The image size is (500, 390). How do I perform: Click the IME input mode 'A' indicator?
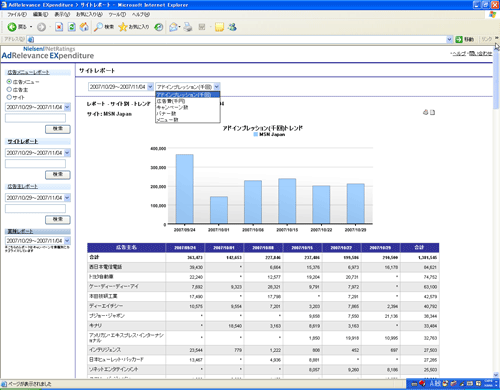tap(433, 383)
